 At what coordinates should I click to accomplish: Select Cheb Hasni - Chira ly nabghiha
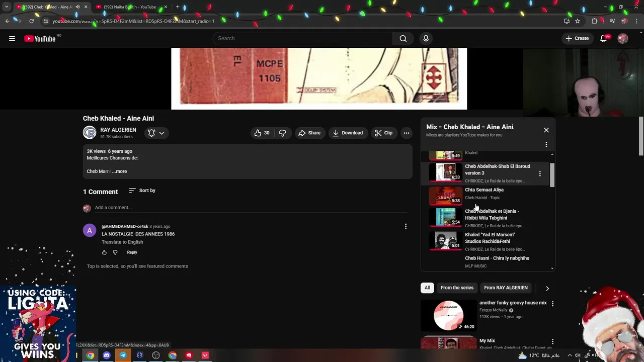coord(497,258)
